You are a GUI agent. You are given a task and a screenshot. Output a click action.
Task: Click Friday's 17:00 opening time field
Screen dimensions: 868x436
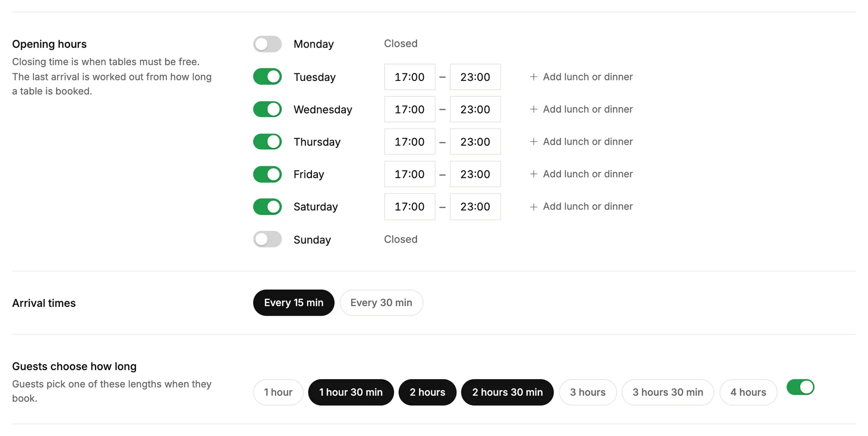point(410,174)
